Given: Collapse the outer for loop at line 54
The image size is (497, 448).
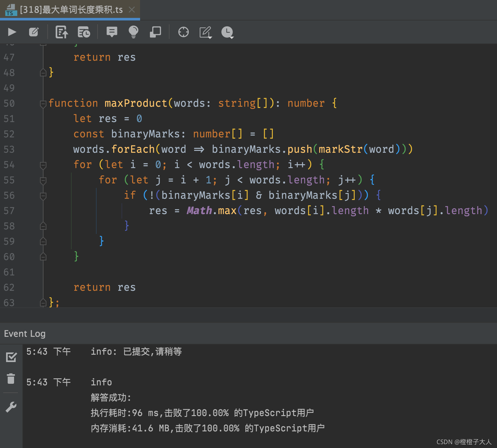Looking at the screenshot, I should click(x=43, y=165).
